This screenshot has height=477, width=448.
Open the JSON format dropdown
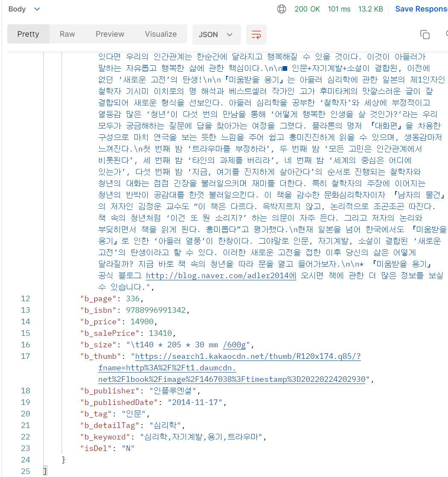(x=216, y=35)
